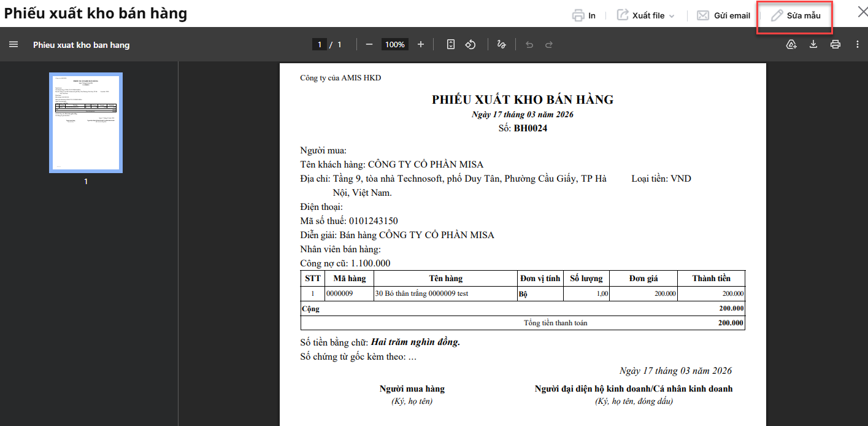Save the PDF to Google Drive
Screen dimensions: 868x426
coord(791,44)
